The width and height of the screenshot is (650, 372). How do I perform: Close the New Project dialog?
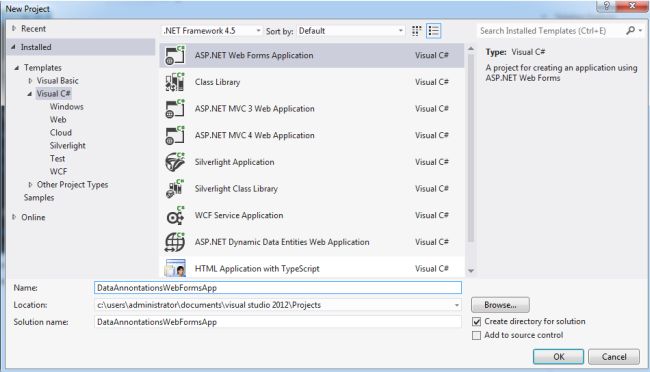(x=632, y=5)
